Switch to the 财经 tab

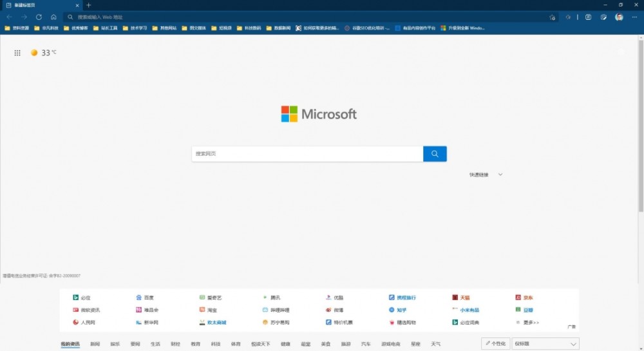click(x=175, y=344)
